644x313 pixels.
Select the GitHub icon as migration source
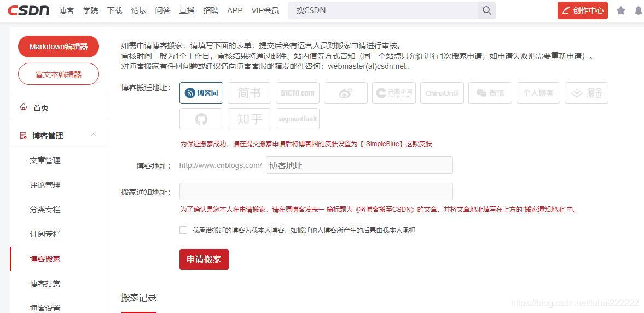(x=201, y=119)
